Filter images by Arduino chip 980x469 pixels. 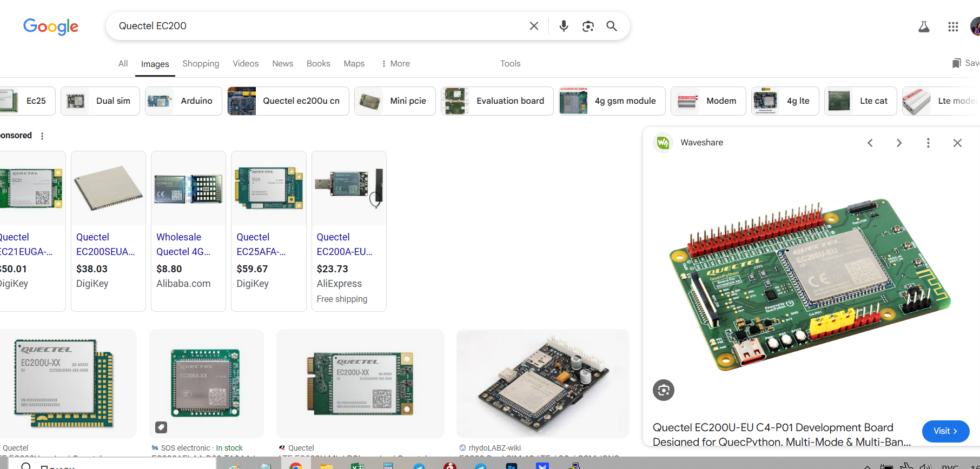[183, 101]
